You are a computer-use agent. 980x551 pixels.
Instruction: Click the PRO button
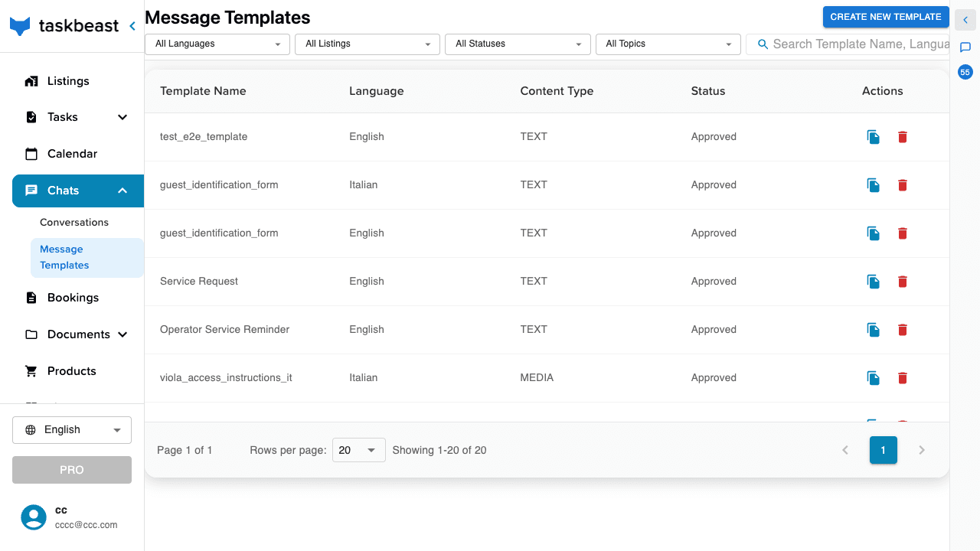tap(72, 470)
